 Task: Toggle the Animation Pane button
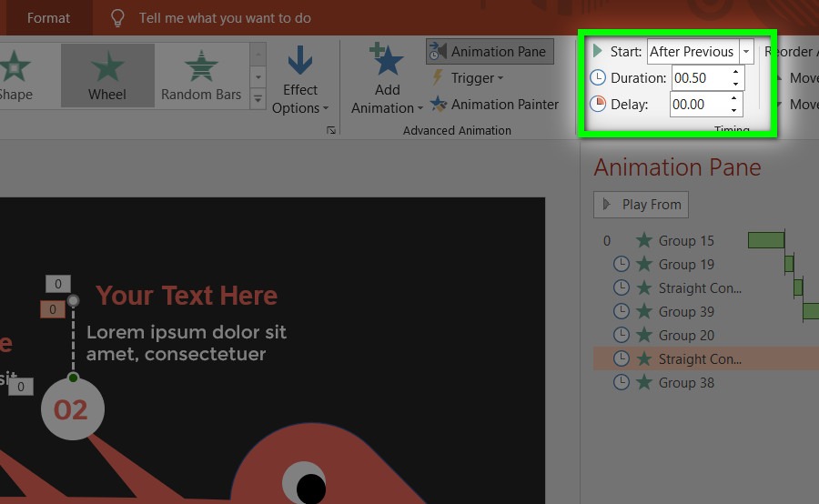[x=488, y=52]
